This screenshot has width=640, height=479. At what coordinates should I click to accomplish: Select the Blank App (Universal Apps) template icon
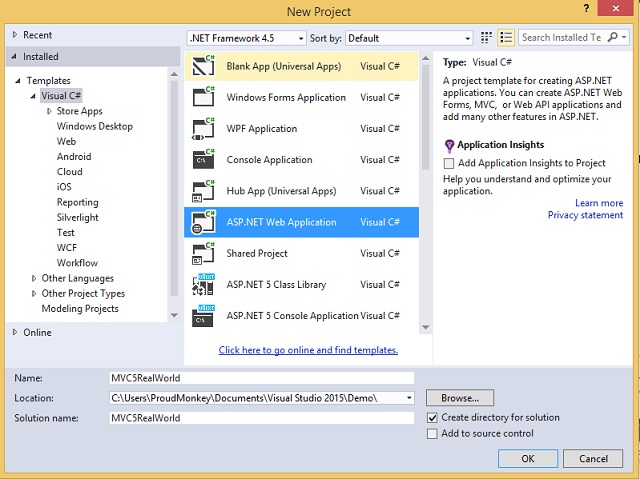tap(203, 66)
